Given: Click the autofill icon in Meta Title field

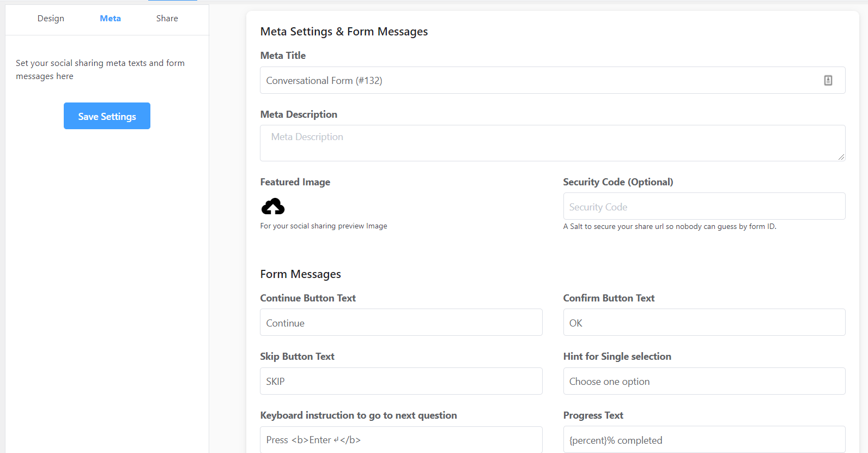Looking at the screenshot, I should (828, 81).
